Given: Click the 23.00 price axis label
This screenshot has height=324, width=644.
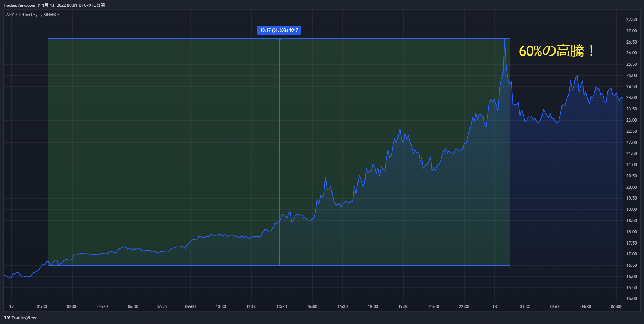Looking at the screenshot, I should click(x=631, y=120).
